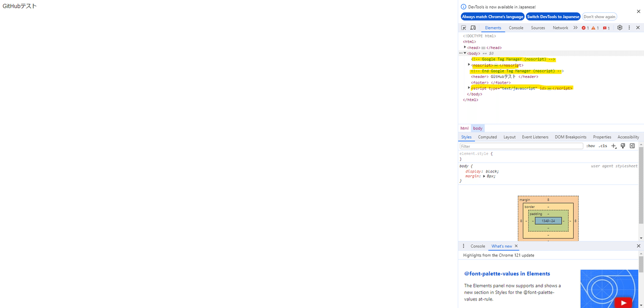The width and height of the screenshot is (644, 308).
Task: Toggle the device toolbar icon
Action: click(473, 27)
